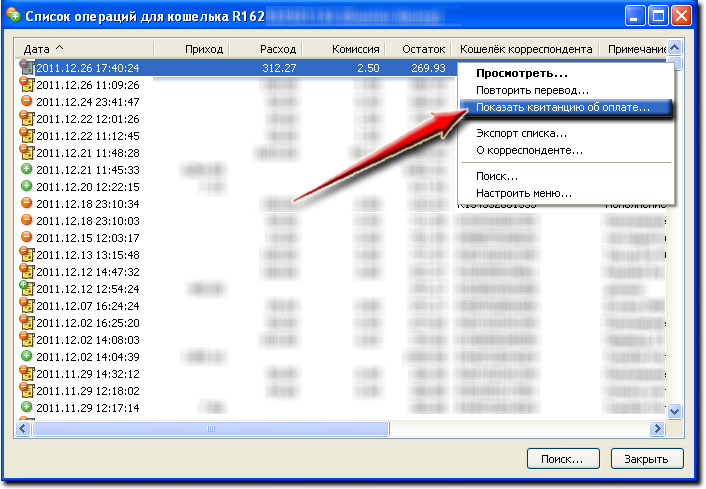Sort the list by the Дата column header
Screen dimensions: 706x489
click(85, 48)
